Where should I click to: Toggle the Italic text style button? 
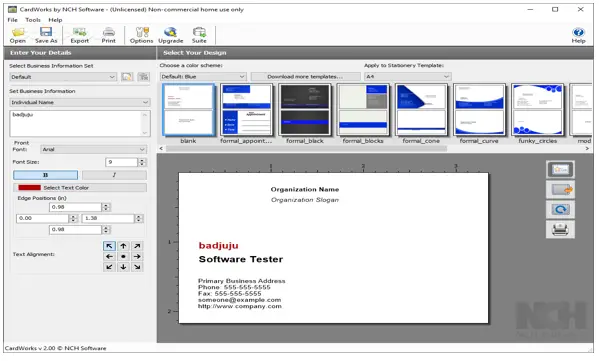114,175
